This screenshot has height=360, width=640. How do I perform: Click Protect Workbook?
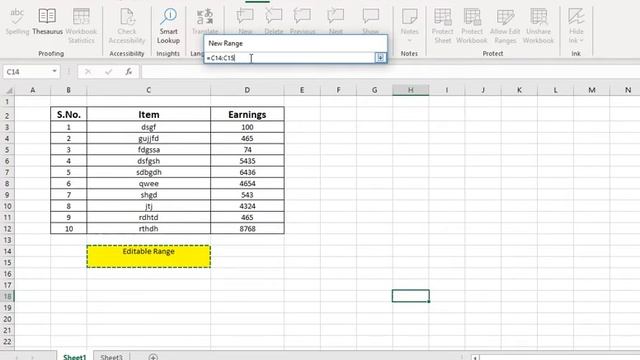point(472,25)
